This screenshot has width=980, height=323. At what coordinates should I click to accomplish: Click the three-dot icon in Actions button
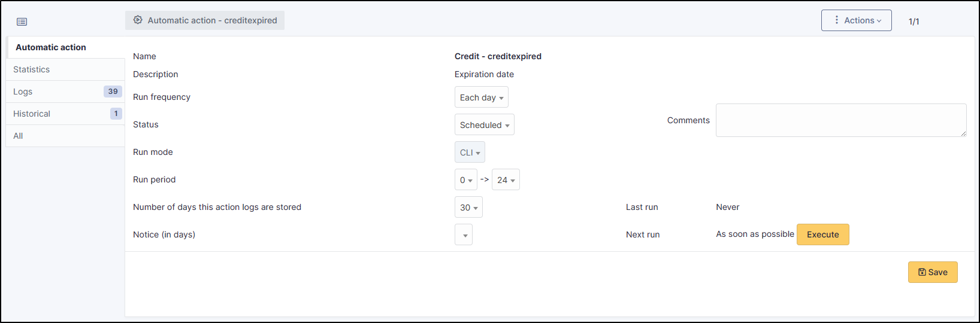837,20
